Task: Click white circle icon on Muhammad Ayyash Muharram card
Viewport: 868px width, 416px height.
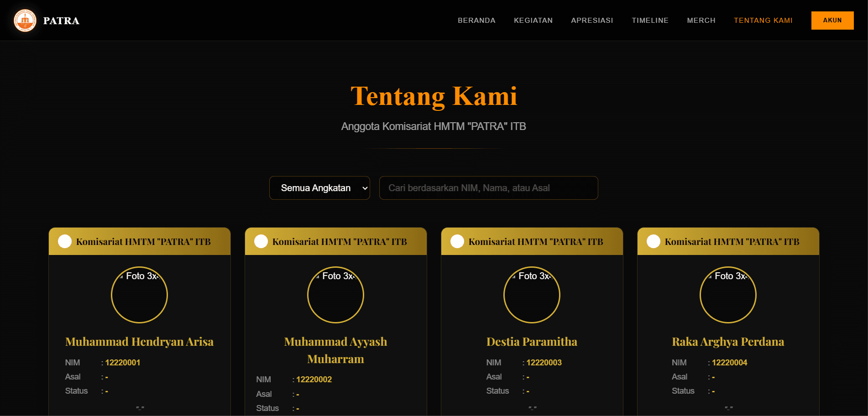Action: [x=261, y=241]
